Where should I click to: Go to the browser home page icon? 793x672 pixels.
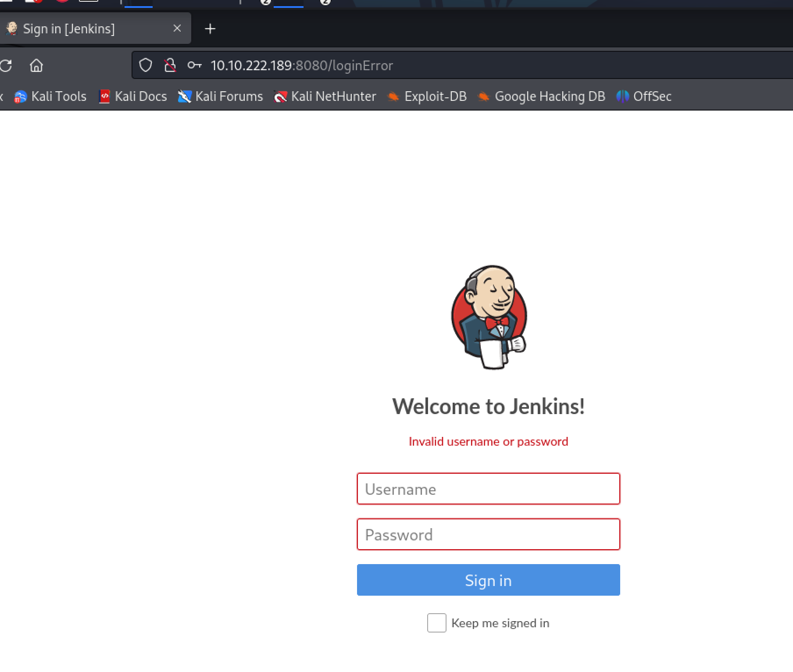pyautogui.click(x=36, y=65)
